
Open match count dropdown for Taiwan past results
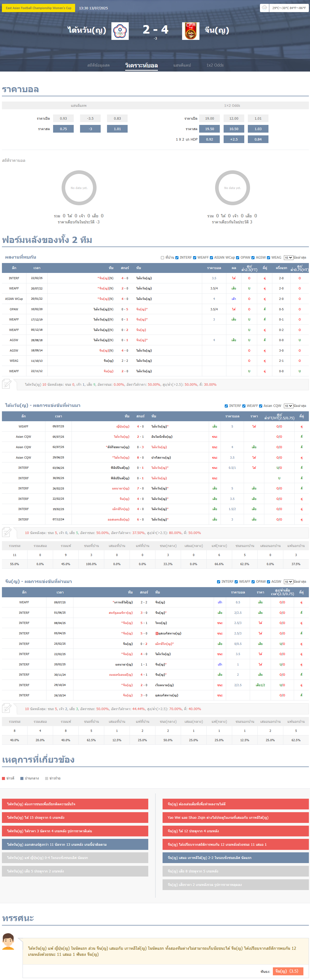click(288, 406)
